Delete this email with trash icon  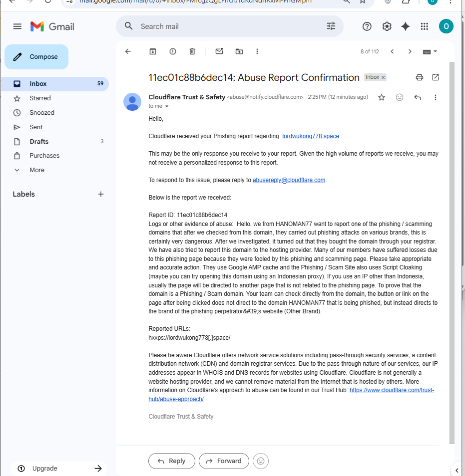192,51
